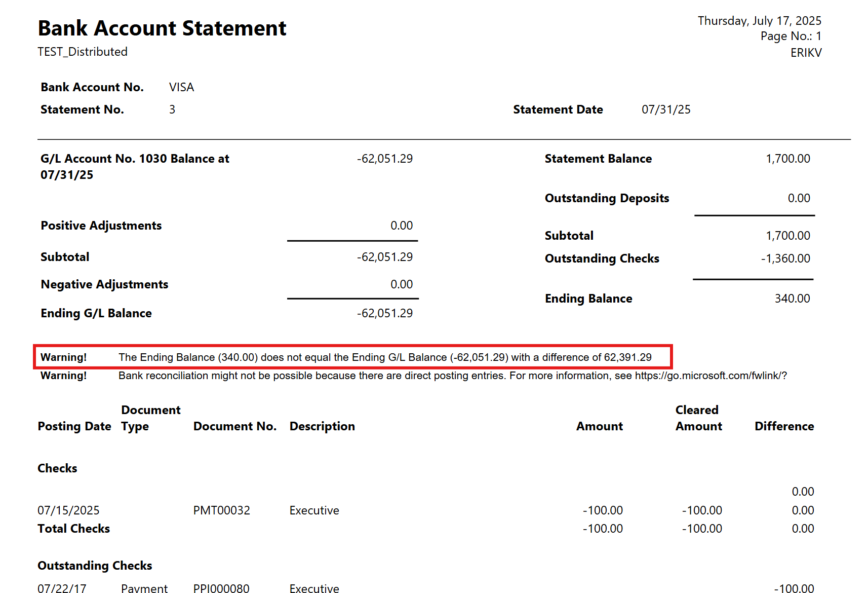This screenshot has height=593, width=868.
Task: Select the Outstanding Checks amount -1,360.00
Action: tap(785, 258)
